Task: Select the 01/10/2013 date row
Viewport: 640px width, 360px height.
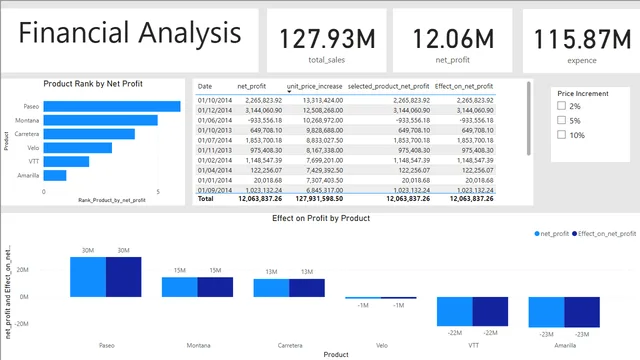Action: pyautogui.click(x=345, y=130)
